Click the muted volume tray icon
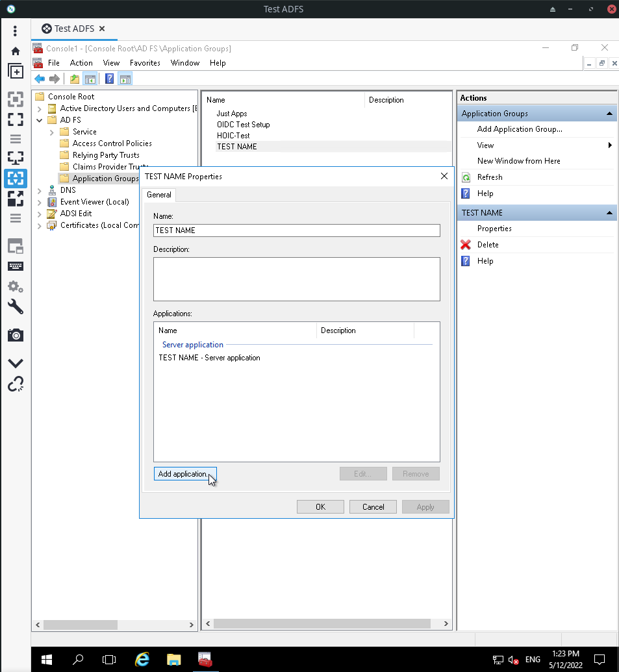 pyautogui.click(x=514, y=660)
